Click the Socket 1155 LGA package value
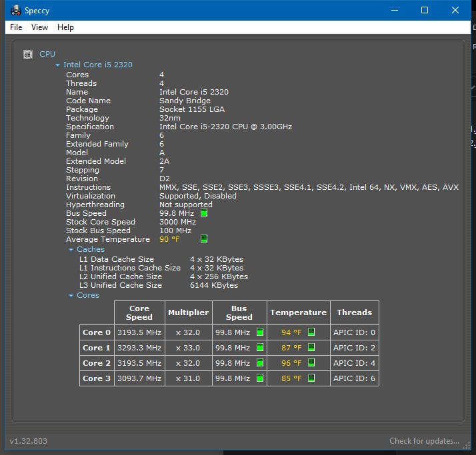The width and height of the screenshot is (476, 455). (x=192, y=109)
